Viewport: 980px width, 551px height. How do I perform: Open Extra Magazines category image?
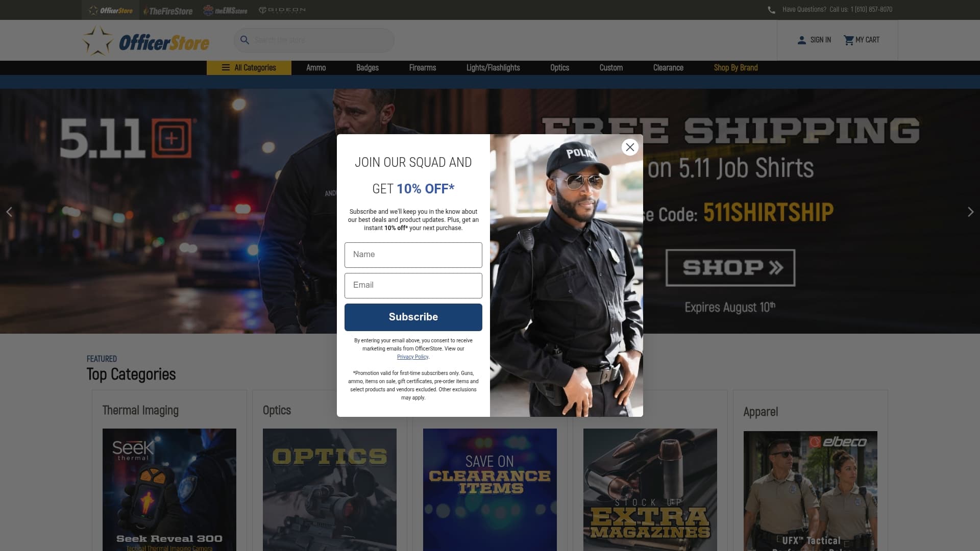650,490
